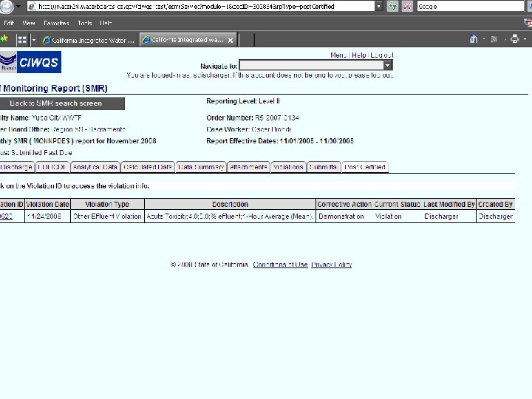
Task: Open the View menu
Action: (29, 23)
